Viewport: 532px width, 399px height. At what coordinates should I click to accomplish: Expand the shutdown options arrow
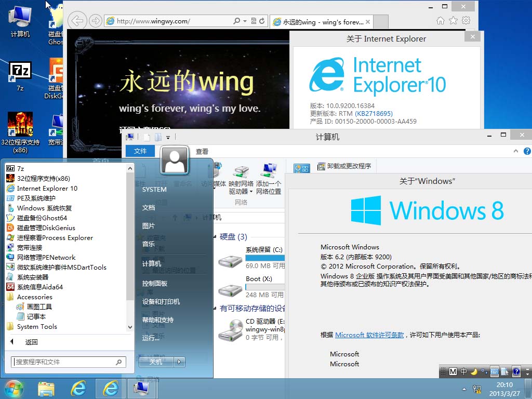[x=179, y=362]
